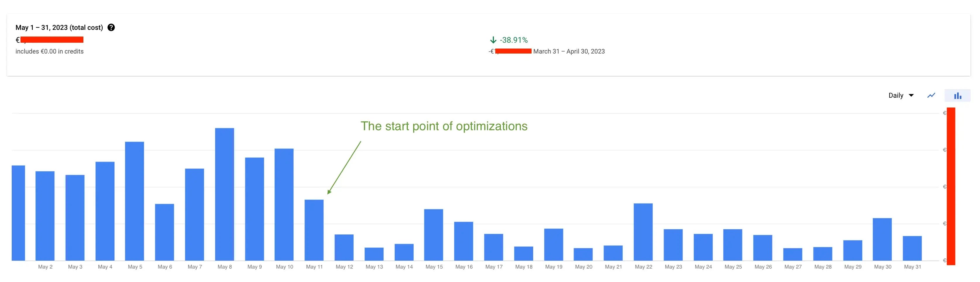980x282 pixels.
Task: Click the green optimizations annotation text
Action: (444, 126)
